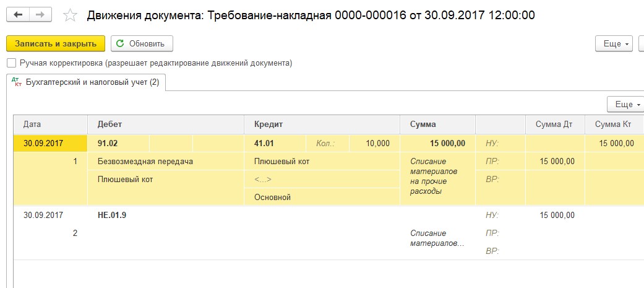Select the Основной warehouse cell
This screenshot has width=644, height=288.
point(322,197)
